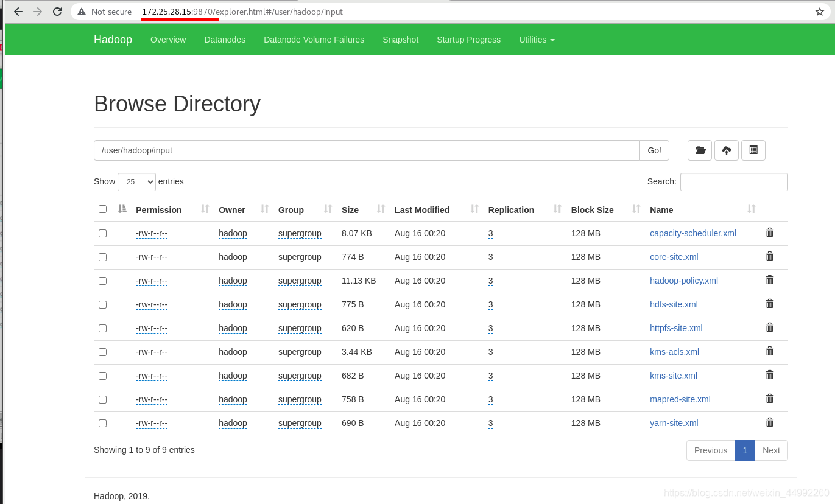The image size is (835, 504).
Task: Click the browser forward arrow
Action: pos(38,12)
